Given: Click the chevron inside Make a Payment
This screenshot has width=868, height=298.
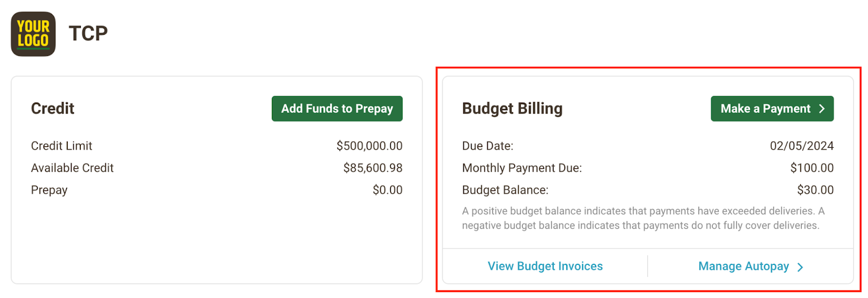Looking at the screenshot, I should (x=822, y=109).
